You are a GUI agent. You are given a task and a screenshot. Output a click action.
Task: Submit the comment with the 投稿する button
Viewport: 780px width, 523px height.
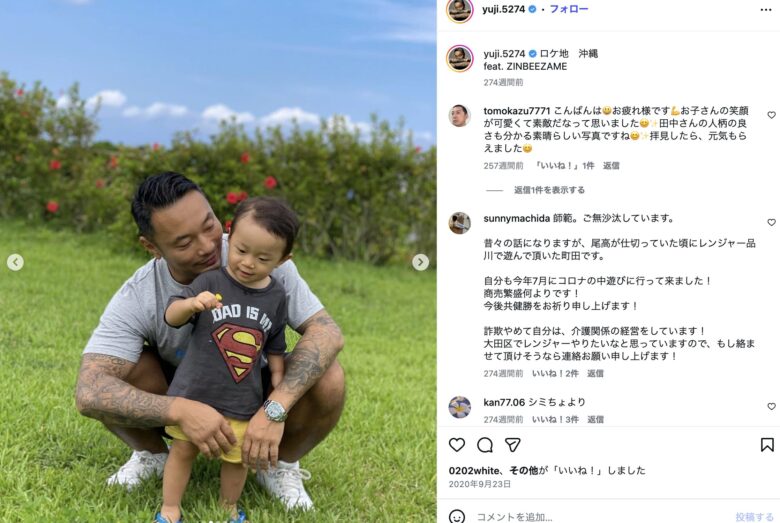754,517
